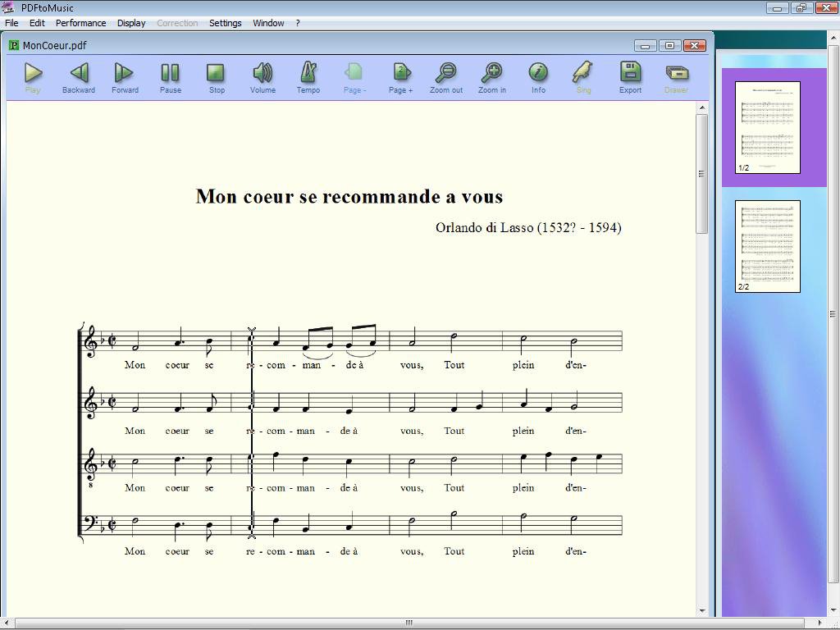
Task: Select page 2/2 thumbnail
Action: 767,245
